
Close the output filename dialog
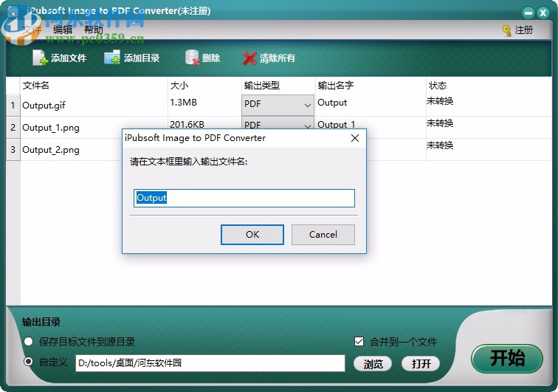355,138
